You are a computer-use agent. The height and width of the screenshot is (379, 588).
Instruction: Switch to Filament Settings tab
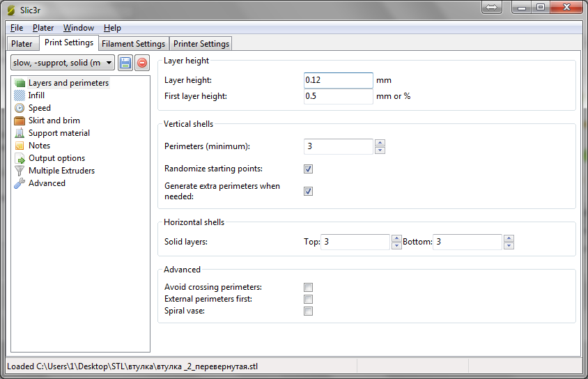133,44
